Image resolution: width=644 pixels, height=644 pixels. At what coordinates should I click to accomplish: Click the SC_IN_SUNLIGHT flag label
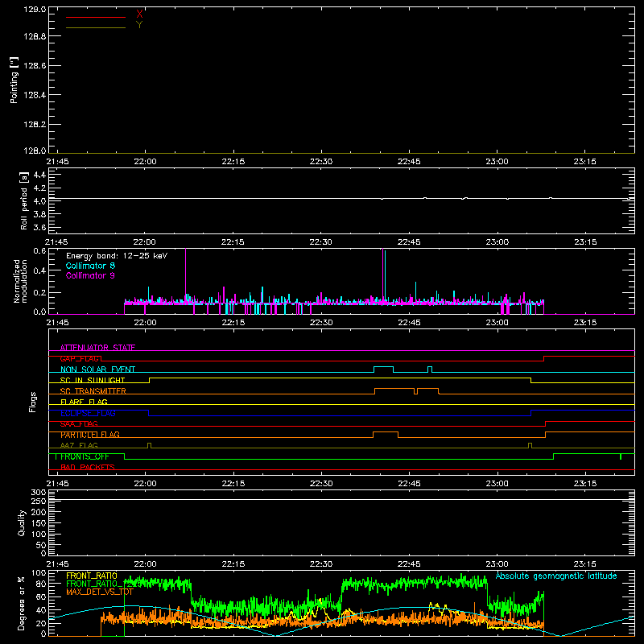93,380
